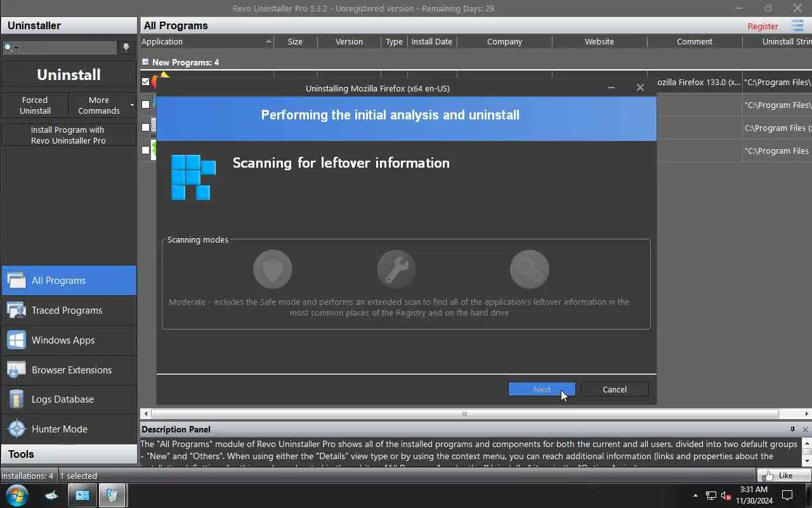Show hidden system tray icons
812x508 pixels.
[695, 495]
